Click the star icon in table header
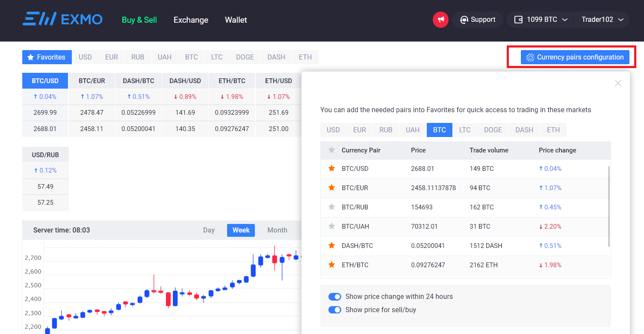Screen dimensions: 644x334 [331, 150]
